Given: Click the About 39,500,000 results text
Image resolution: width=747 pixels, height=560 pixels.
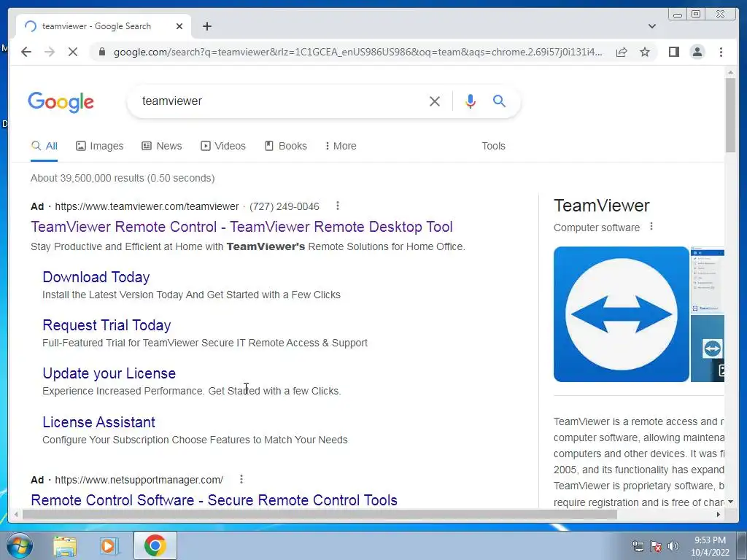Looking at the screenshot, I should coord(123,178).
